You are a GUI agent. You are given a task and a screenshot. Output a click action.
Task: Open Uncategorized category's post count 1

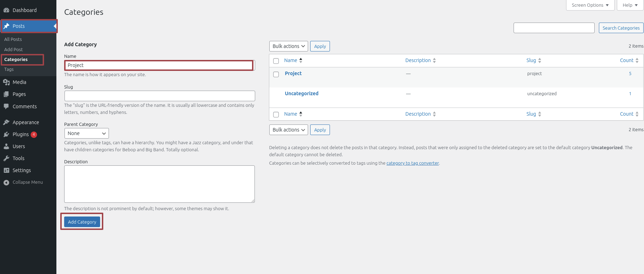(630, 94)
